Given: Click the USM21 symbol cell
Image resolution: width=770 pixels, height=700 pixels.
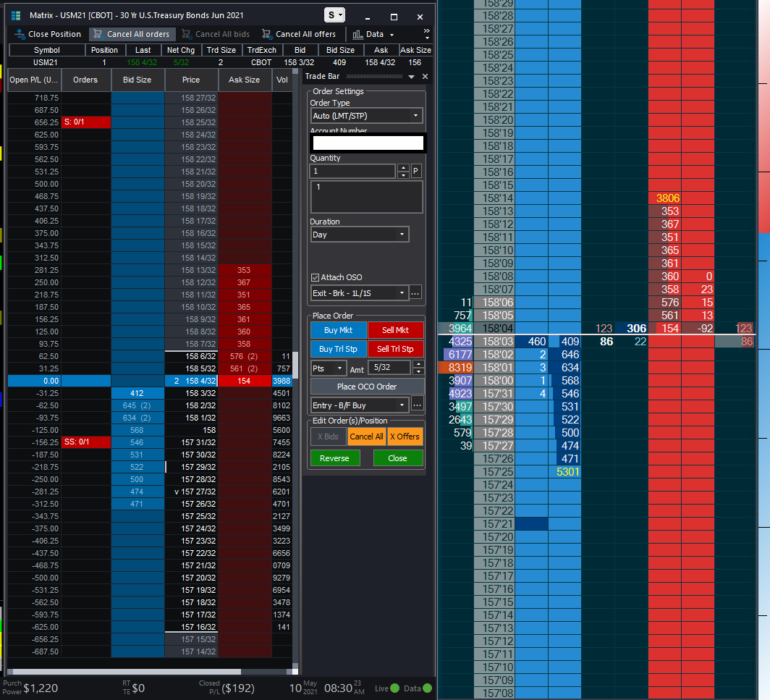Looking at the screenshot, I should coord(46,62).
